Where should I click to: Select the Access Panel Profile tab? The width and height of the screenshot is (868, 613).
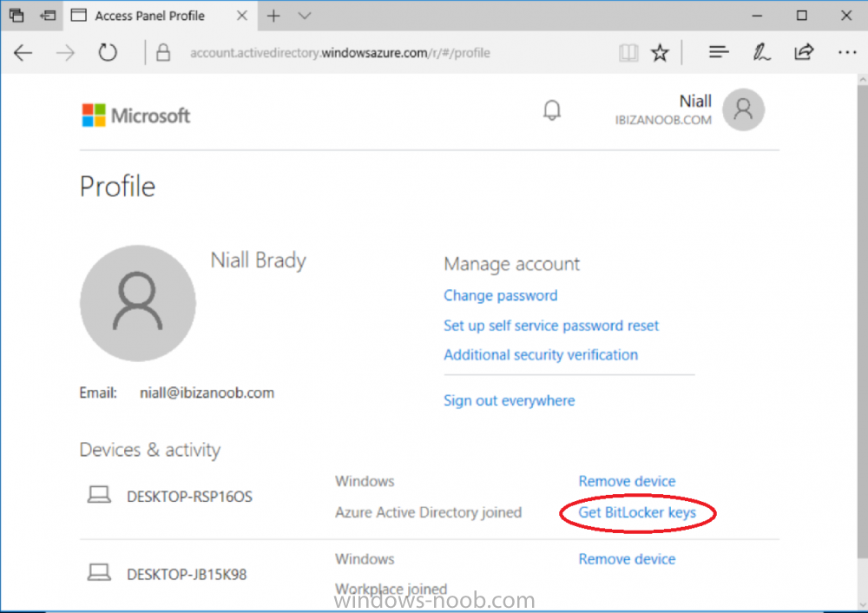tap(160, 16)
